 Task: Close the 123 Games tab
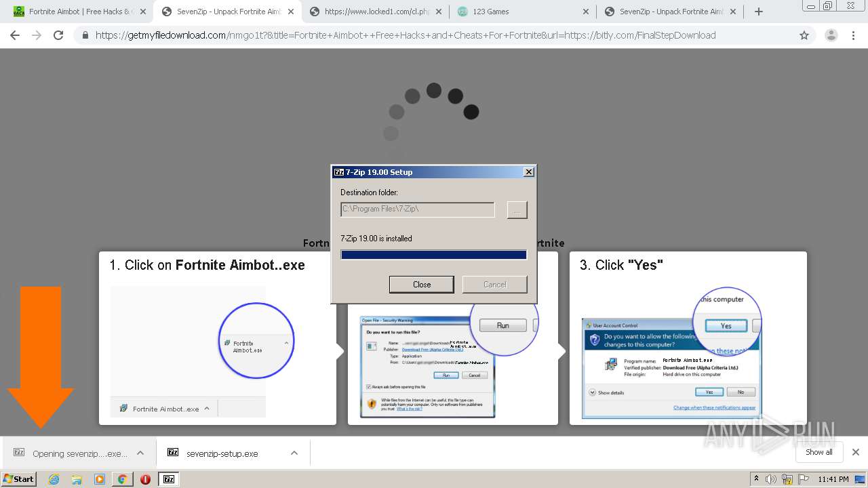click(587, 12)
